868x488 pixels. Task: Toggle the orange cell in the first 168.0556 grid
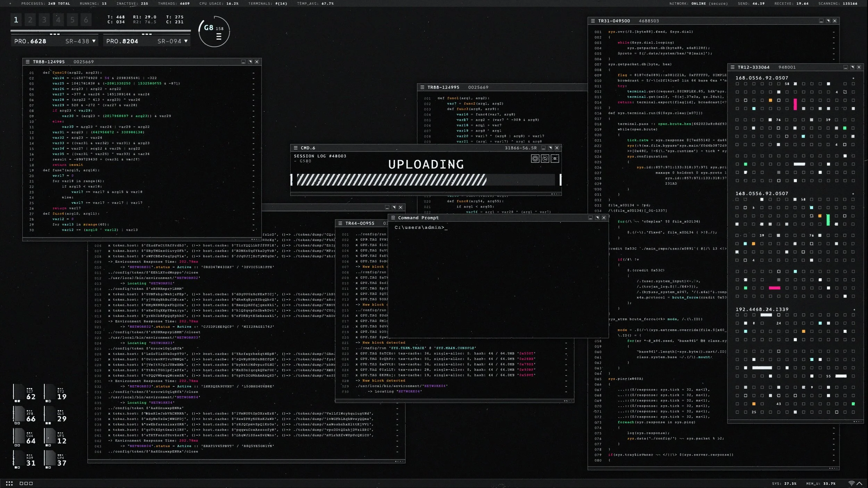pyautogui.click(x=770, y=100)
